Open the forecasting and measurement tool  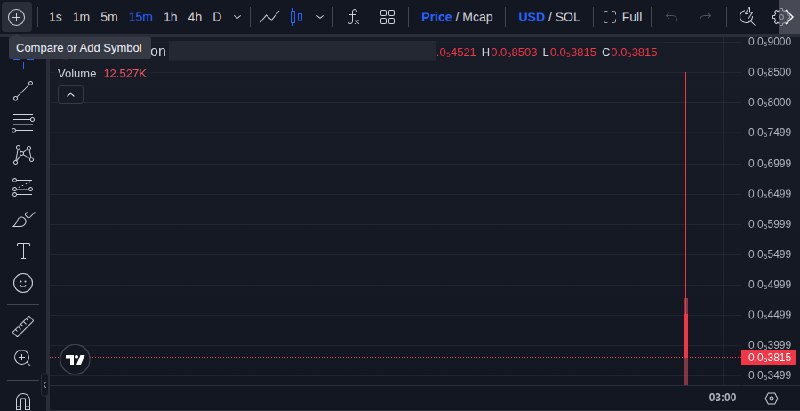point(23,188)
